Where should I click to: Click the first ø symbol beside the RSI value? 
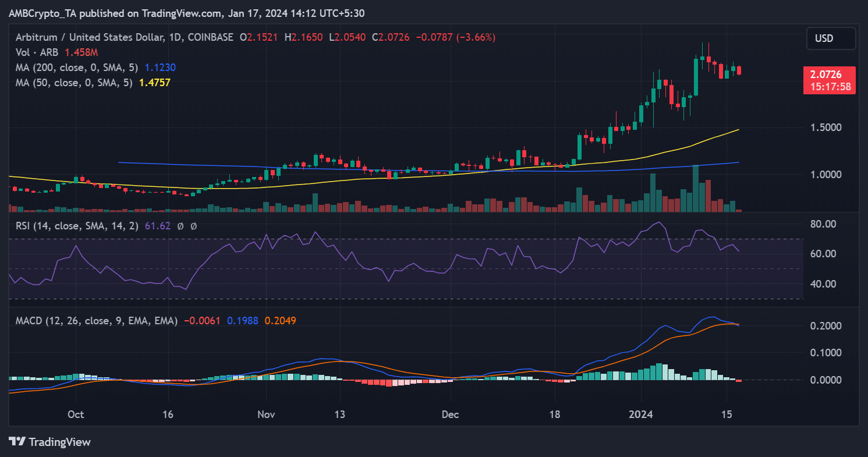[181, 226]
